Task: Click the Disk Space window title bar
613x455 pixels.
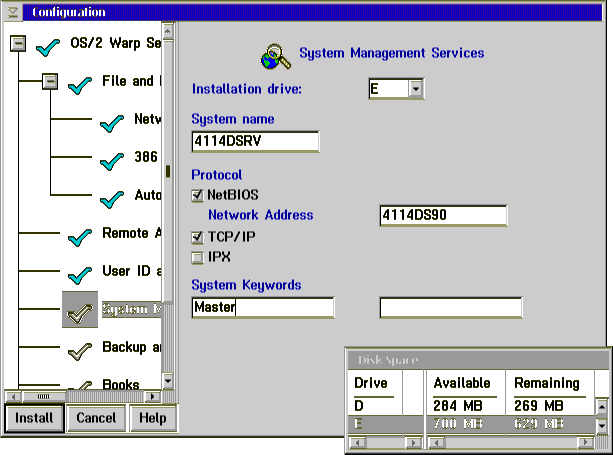Action: click(x=478, y=360)
